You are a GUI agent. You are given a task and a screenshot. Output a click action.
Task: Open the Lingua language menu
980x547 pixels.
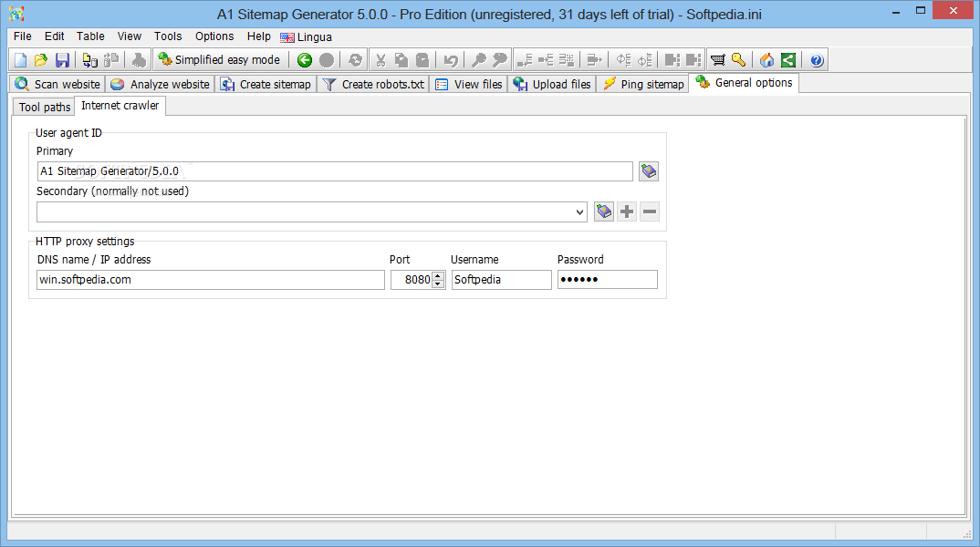click(x=307, y=36)
